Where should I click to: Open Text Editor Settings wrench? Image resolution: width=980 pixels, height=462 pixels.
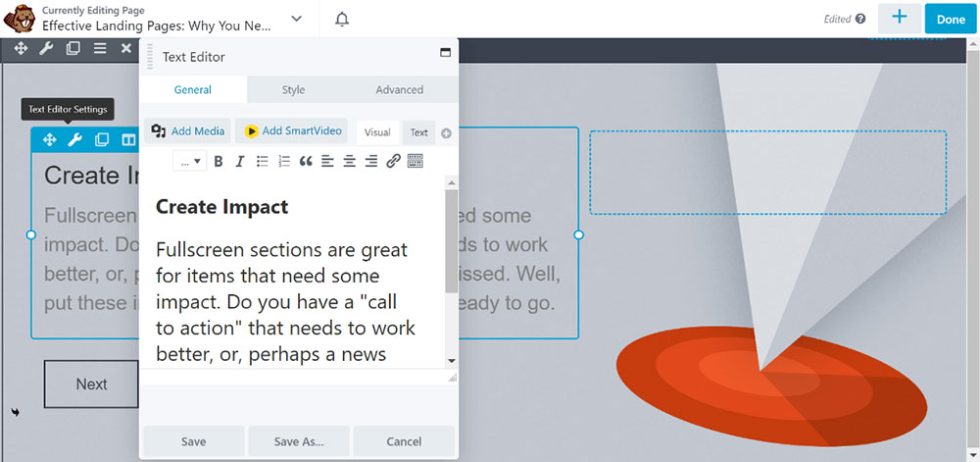[x=75, y=140]
